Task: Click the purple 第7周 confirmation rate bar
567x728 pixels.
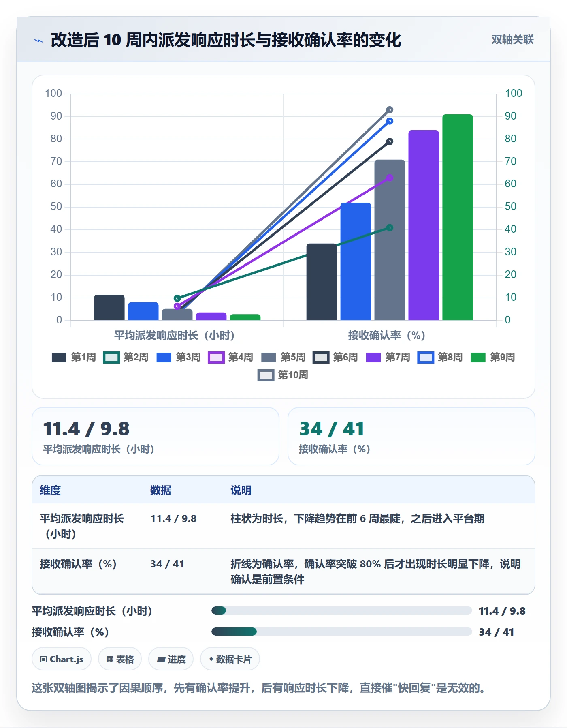Action: point(424,225)
